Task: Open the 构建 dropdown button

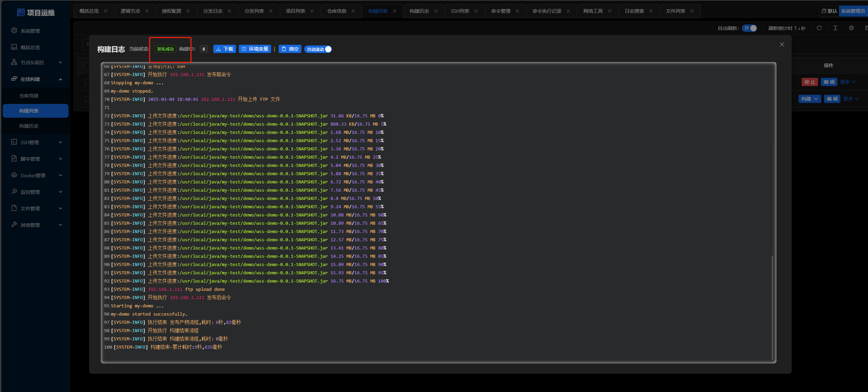Action: 809,99
